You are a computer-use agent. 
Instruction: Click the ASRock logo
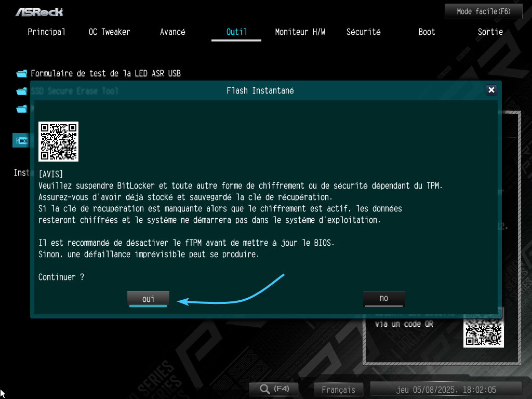tap(39, 12)
